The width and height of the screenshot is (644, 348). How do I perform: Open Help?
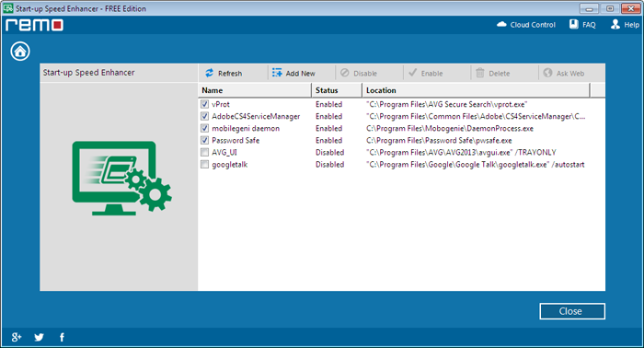click(625, 25)
